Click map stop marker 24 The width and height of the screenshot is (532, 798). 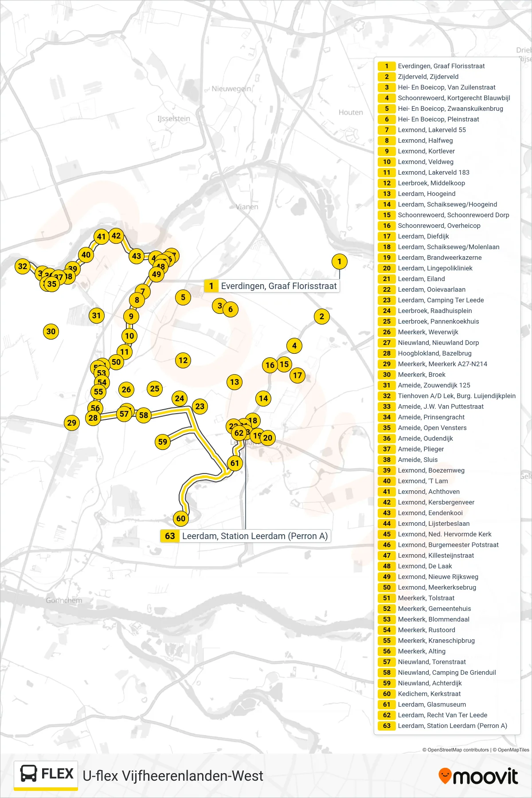point(180,399)
